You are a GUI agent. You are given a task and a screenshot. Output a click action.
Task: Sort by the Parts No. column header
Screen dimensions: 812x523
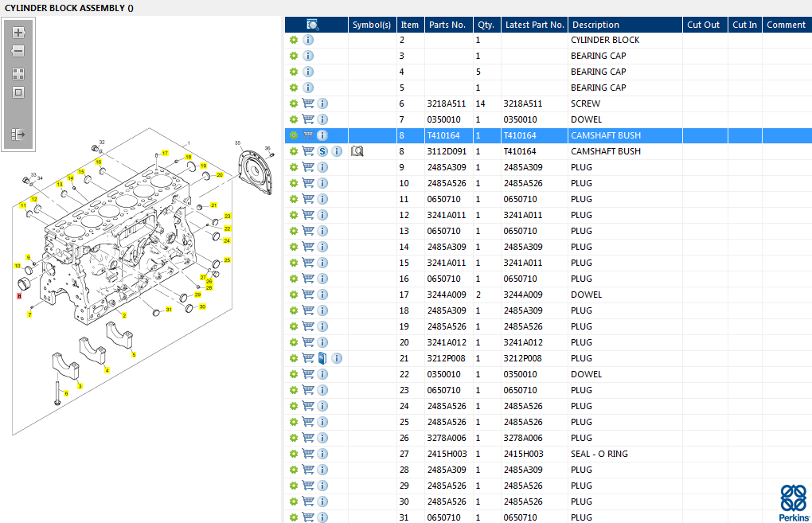tap(447, 25)
